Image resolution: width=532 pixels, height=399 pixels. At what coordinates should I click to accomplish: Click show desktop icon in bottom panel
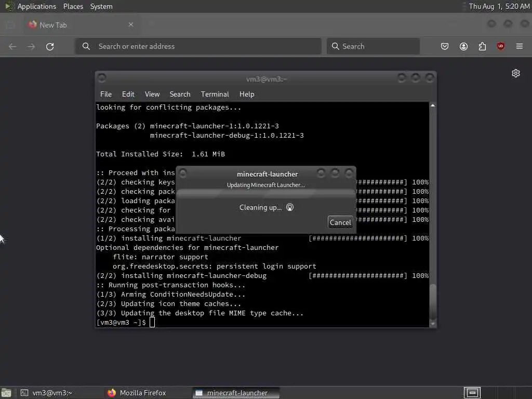pos(6,393)
